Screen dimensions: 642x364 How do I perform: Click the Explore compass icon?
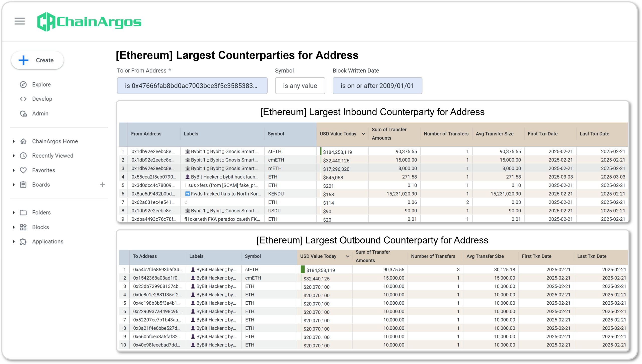[23, 84]
